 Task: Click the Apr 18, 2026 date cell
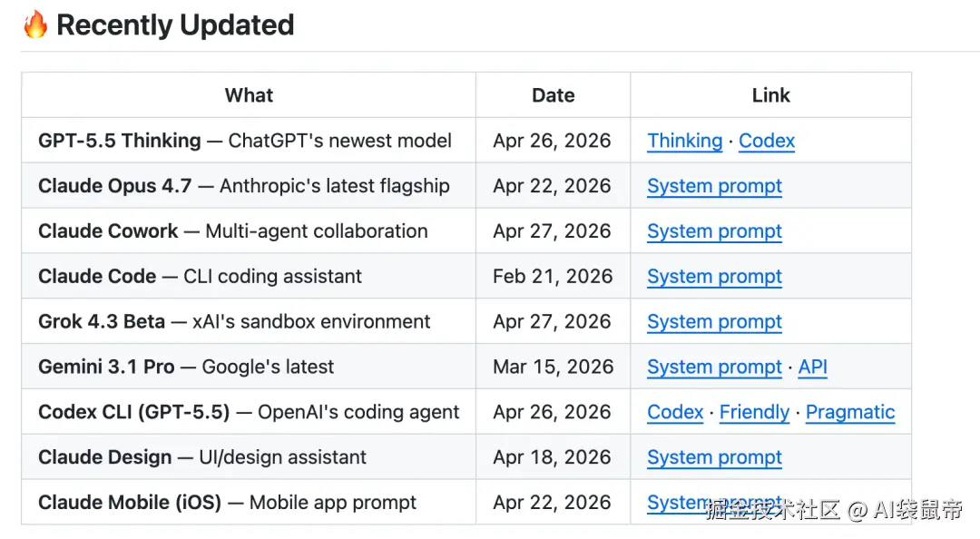pos(552,457)
